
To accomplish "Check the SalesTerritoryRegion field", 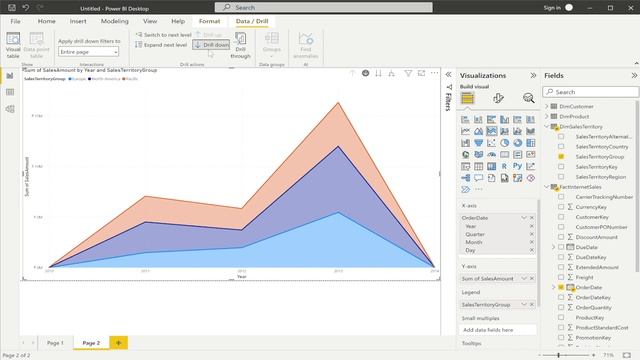I will click(561, 177).
